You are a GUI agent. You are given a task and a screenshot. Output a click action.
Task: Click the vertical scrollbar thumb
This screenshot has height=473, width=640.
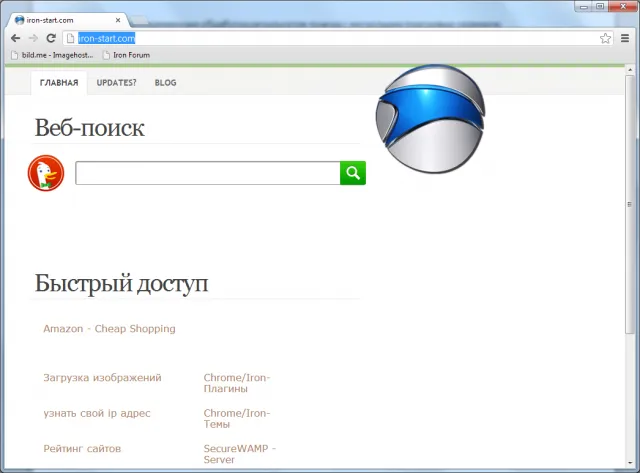point(630,204)
